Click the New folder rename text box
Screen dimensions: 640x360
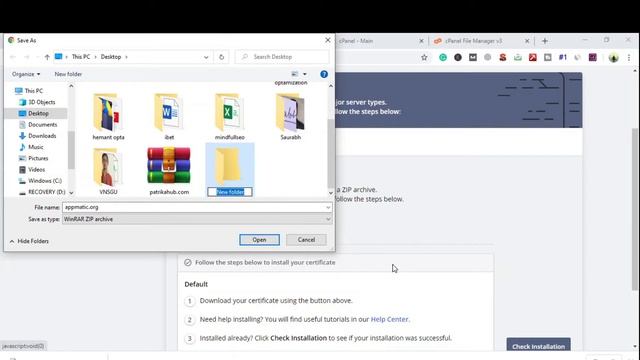[230, 192]
